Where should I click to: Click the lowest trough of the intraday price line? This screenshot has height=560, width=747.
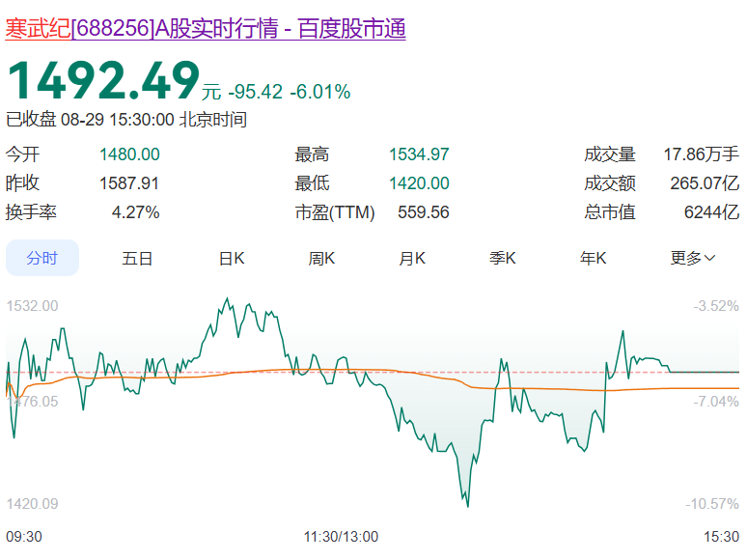(x=467, y=505)
